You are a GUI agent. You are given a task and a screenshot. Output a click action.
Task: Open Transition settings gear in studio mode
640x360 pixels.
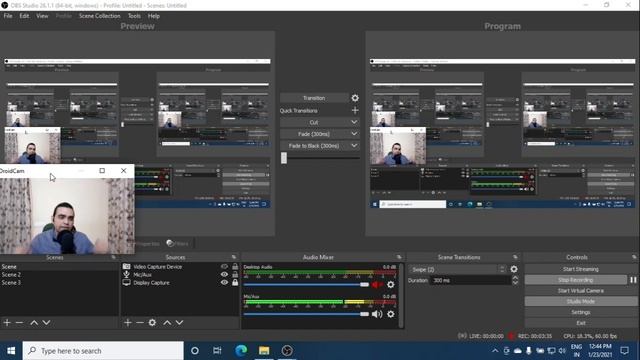pyautogui.click(x=355, y=98)
